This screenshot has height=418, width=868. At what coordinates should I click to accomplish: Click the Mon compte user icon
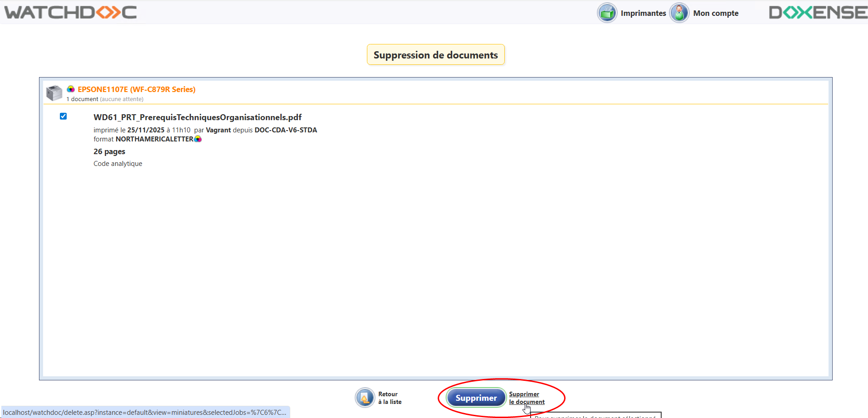point(679,13)
